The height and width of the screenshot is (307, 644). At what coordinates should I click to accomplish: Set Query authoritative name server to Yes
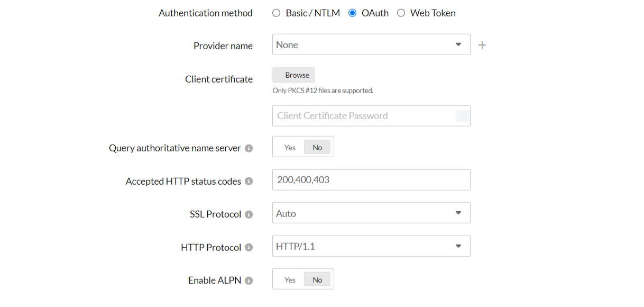(x=290, y=148)
